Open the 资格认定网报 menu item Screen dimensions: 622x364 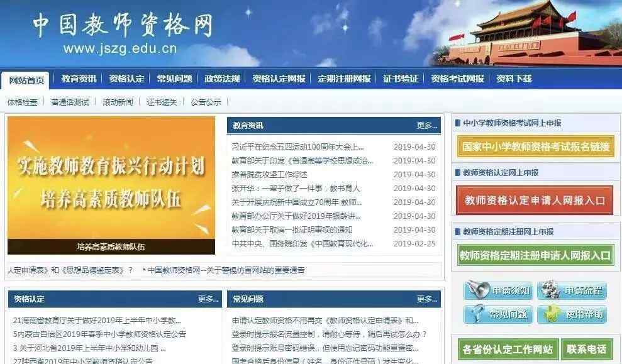point(279,79)
